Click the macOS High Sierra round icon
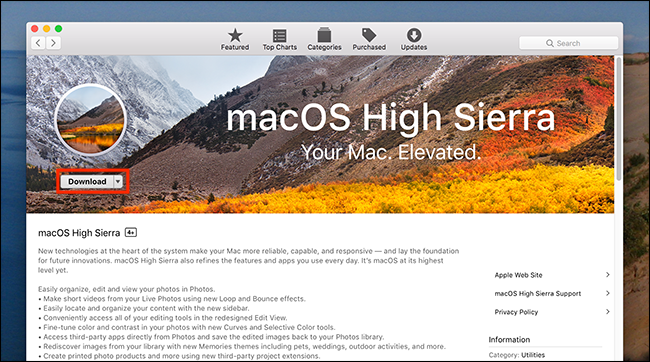The image size is (650, 362). [90, 120]
